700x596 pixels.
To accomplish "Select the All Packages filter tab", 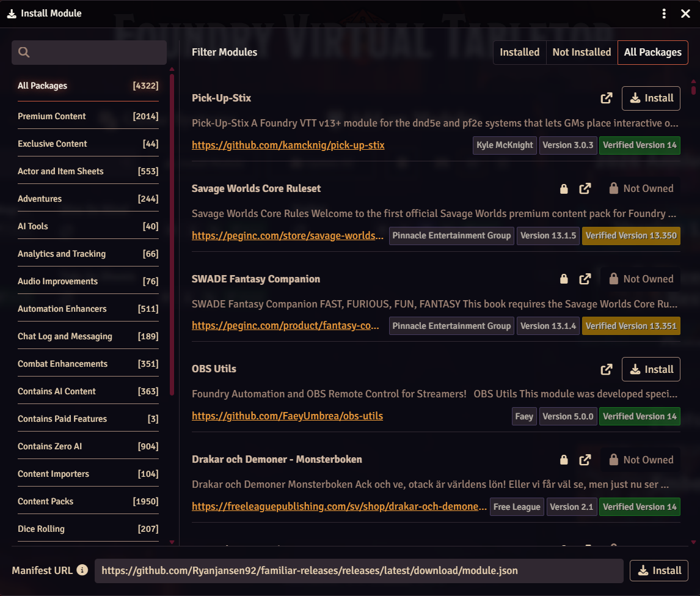I will pos(653,53).
